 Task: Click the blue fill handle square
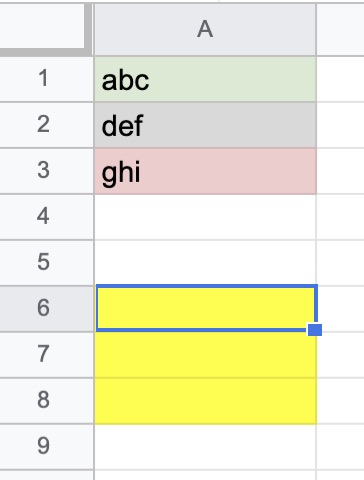click(x=315, y=330)
